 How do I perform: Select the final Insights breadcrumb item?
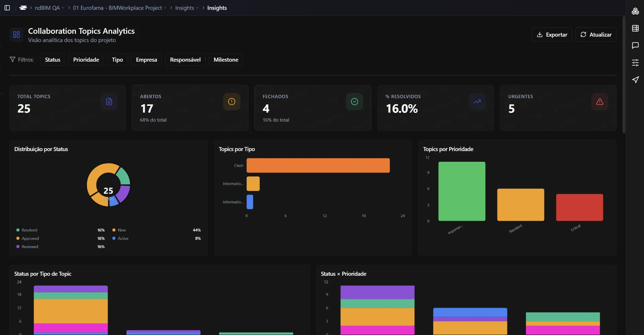[x=217, y=8]
